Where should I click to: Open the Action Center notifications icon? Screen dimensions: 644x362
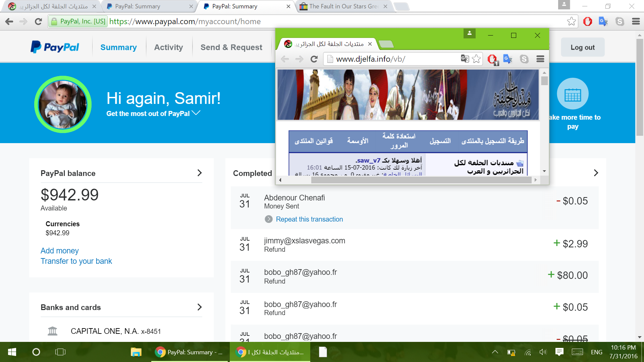point(559,352)
